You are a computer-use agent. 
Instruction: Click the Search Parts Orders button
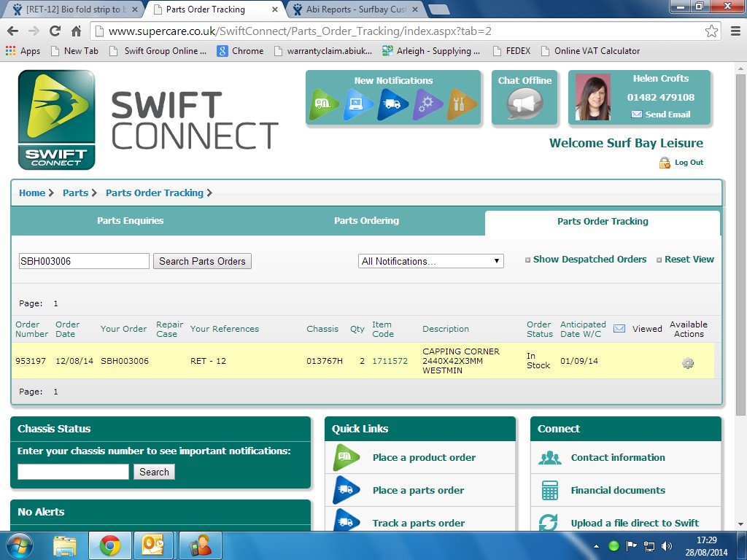pos(202,261)
